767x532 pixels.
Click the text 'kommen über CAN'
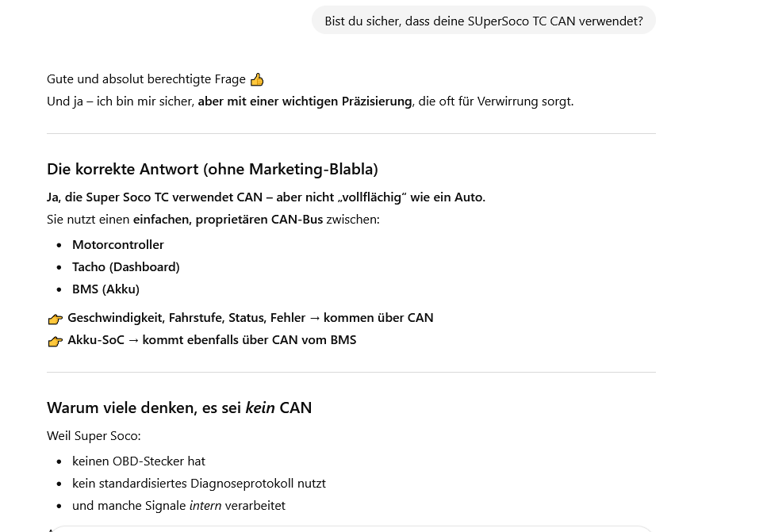(378, 317)
